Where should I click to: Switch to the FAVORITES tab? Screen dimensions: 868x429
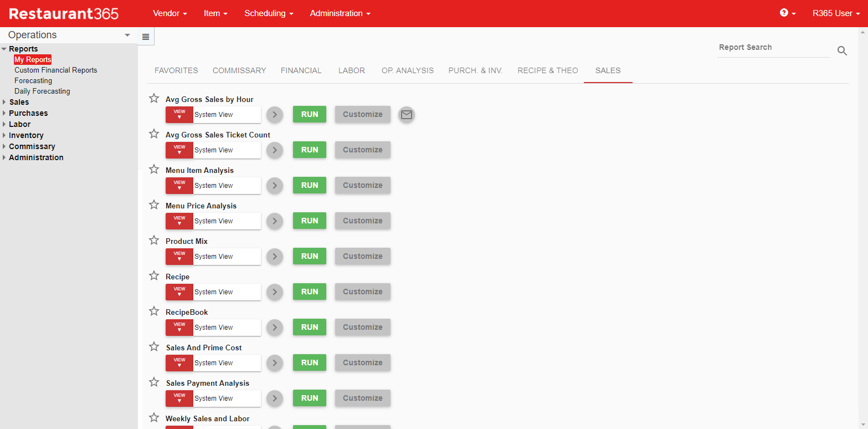[176, 70]
